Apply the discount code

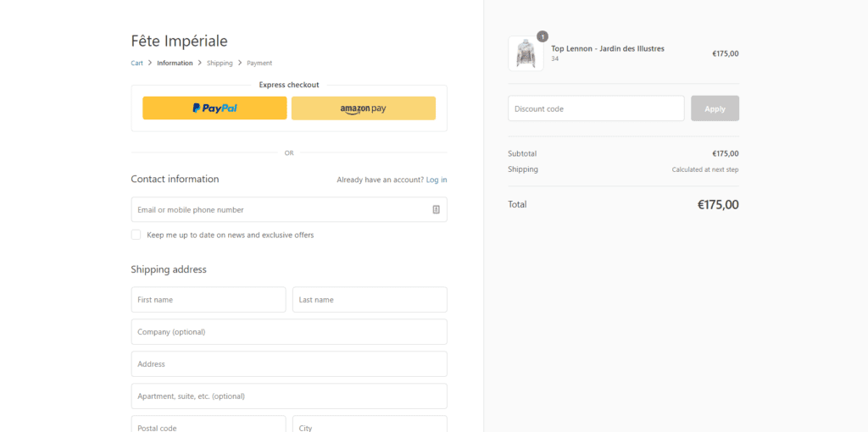[715, 108]
